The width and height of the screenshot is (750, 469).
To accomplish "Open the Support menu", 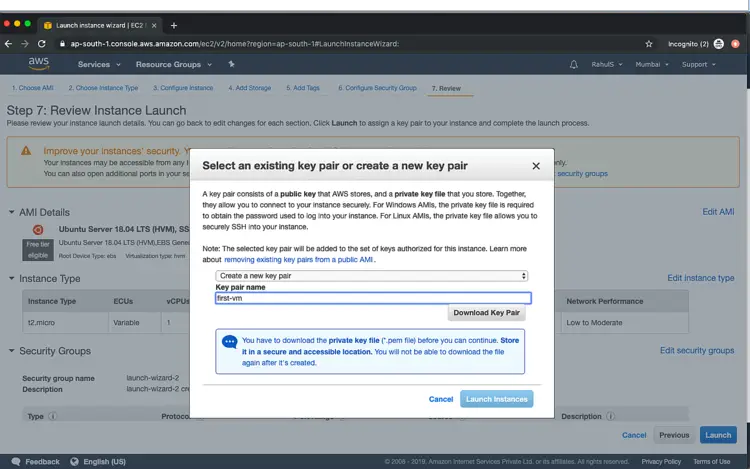I will pyautogui.click(x=698, y=65).
